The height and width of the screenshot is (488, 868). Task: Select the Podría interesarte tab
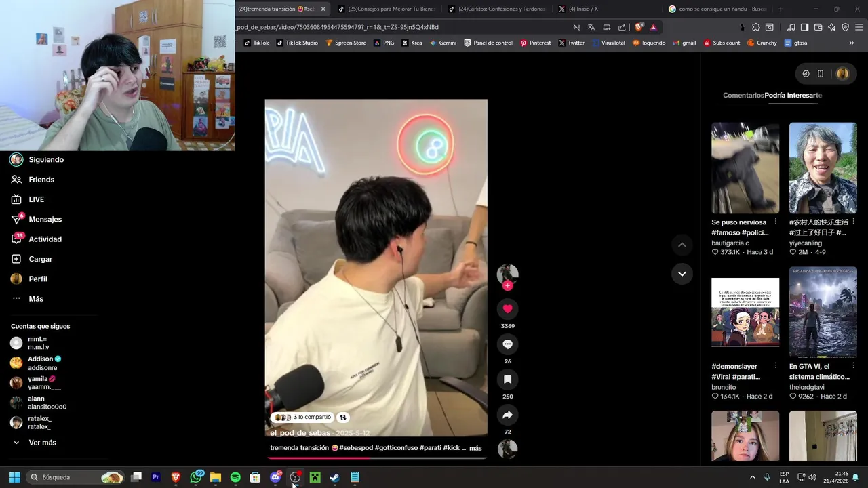pyautogui.click(x=793, y=96)
